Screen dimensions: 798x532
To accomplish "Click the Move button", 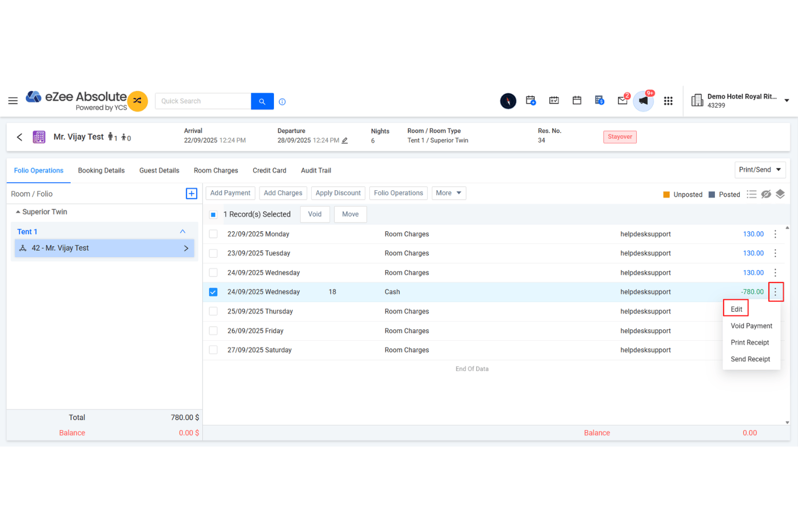I will 350,214.
